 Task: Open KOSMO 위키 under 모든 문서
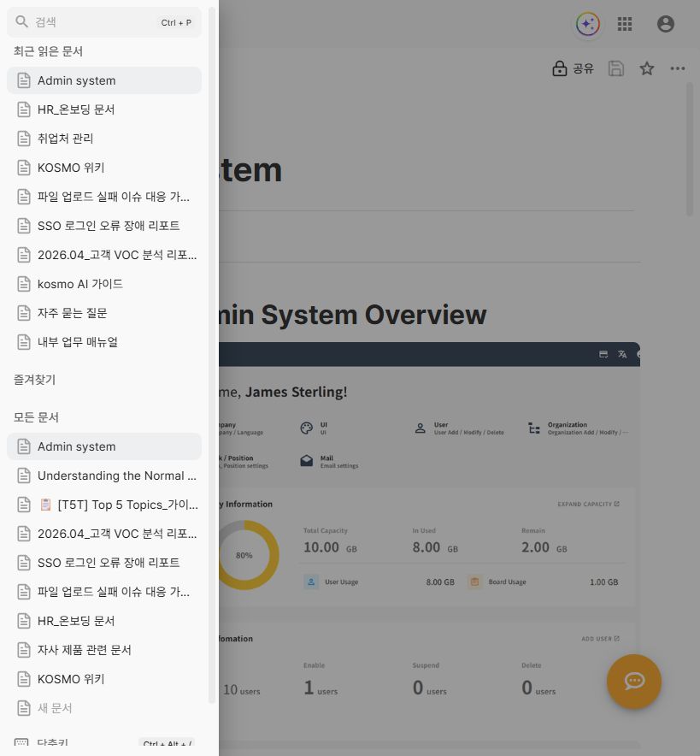click(x=104, y=679)
